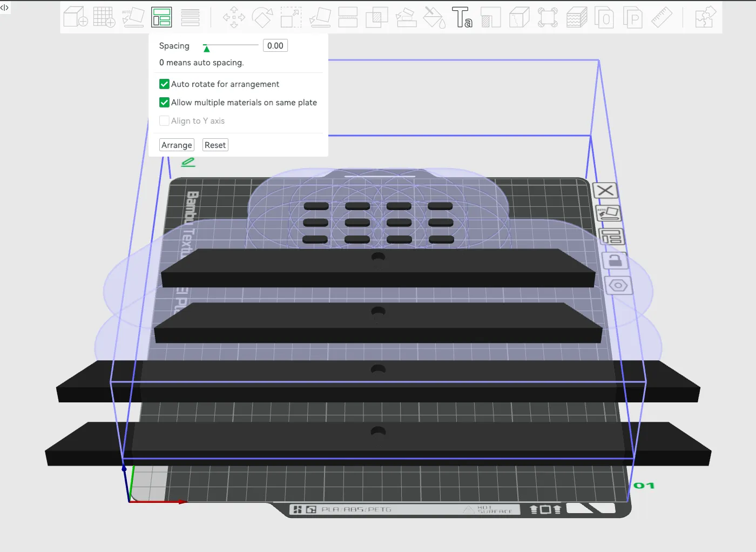Click the stacked horizontal lines toolbar icon
This screenshot has width=756, height=552.
pyautogui.click(x=190, y=17)
